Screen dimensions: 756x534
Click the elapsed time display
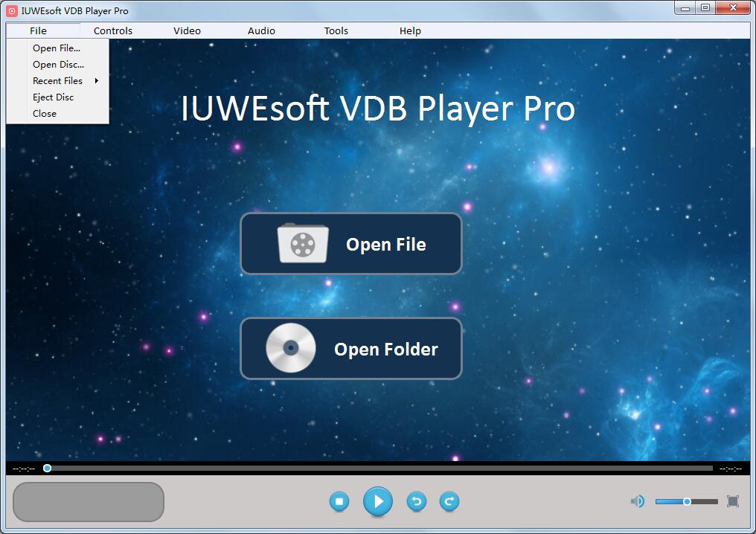point(24,469)
